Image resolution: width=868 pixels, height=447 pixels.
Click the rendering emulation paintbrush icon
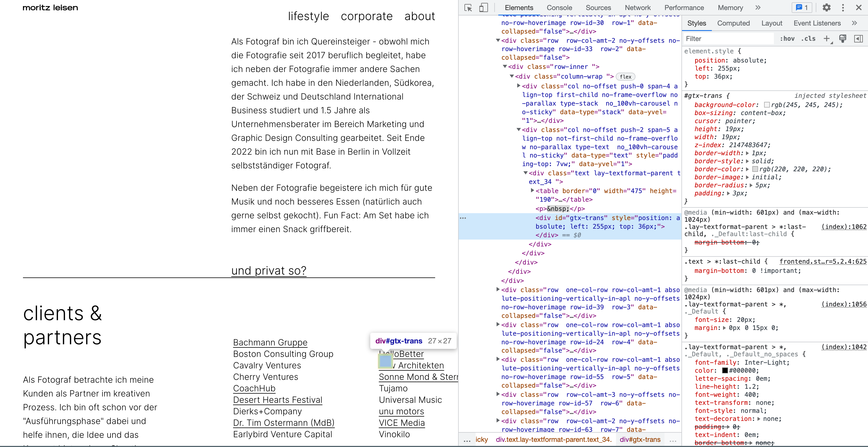[x=842, y=39]
